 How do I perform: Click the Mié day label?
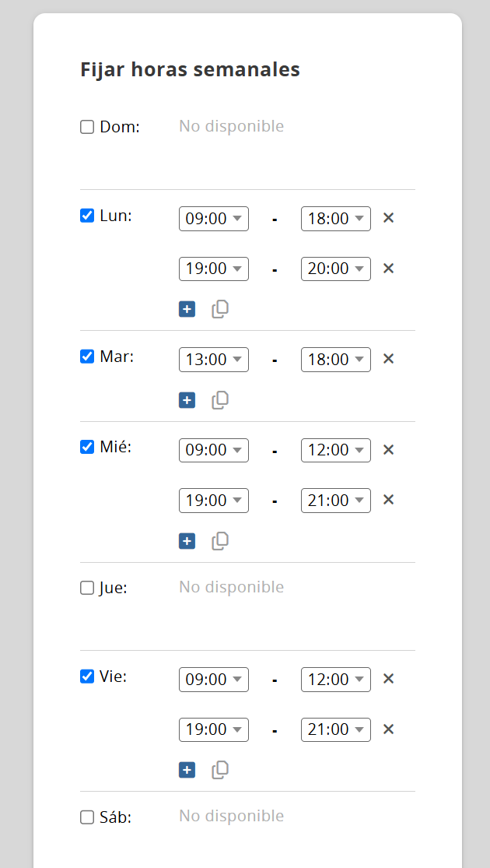(115, 447)
